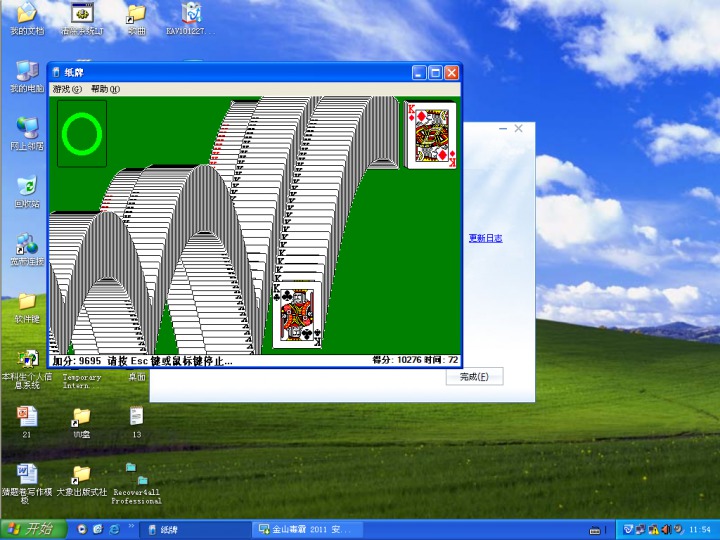This screenshot has height=540, width=720.
Task: Open the 帮助(H) menu in Solitaire
Action: 105,89
